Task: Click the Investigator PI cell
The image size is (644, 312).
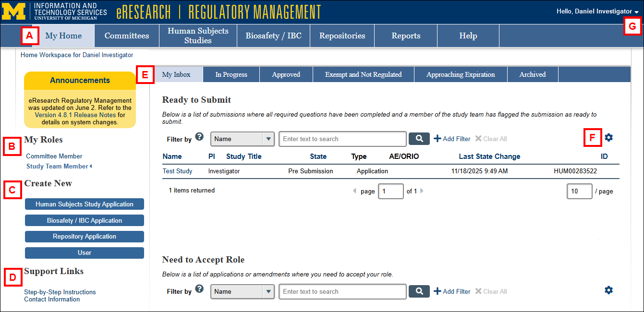Action: tap(224, 171)
